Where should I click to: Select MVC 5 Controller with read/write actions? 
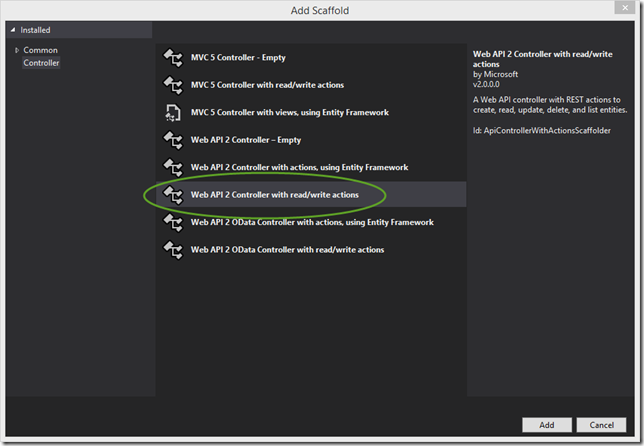[311, 85]
